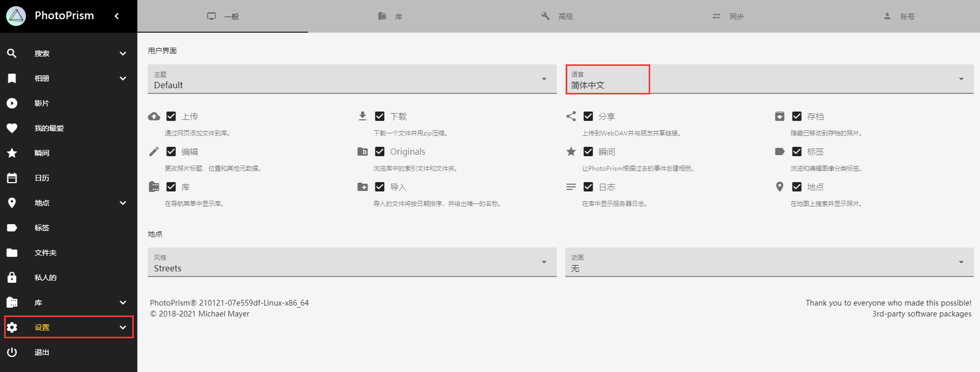980x372 pixels.
Task: Expand the 设置 settings sidebar chevron
Action: pyautogui.click(x=123, y=327)
